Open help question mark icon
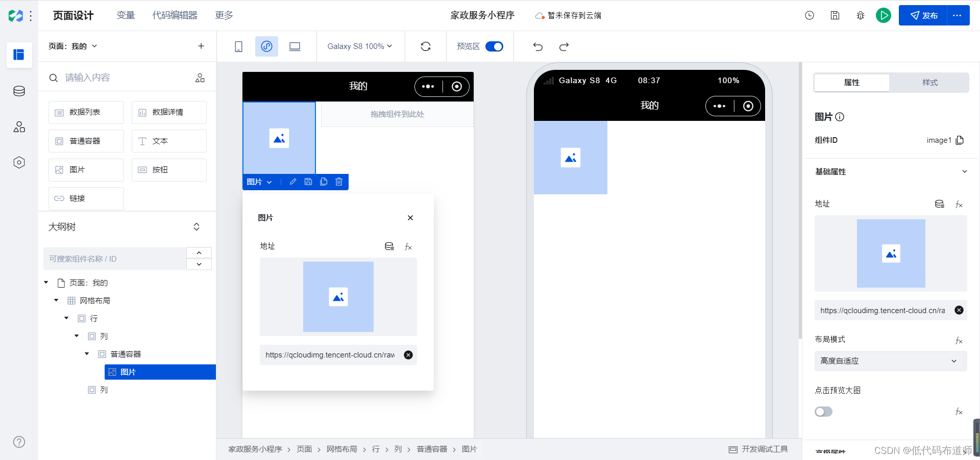This screenshot has width=980, height=460. pos(19,442)
